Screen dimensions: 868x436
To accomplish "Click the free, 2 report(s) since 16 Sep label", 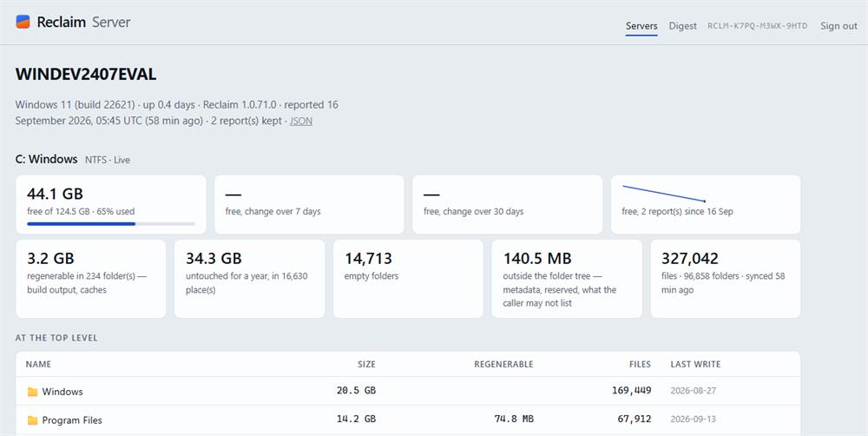I will [x=678, y=212].
